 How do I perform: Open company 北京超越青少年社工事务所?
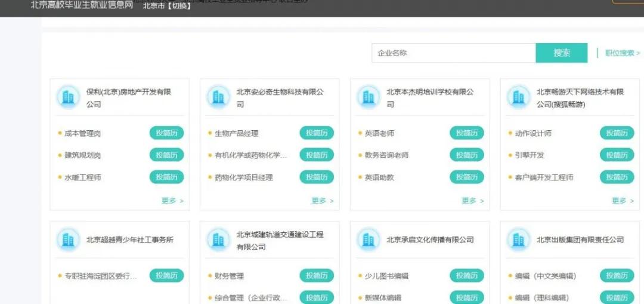130,240
